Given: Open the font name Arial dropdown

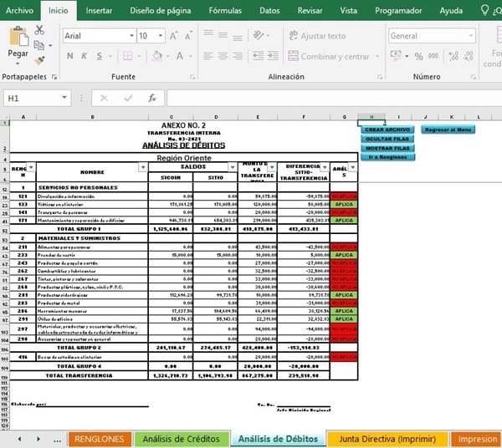Looking at the screenshot, I should 131,36.
